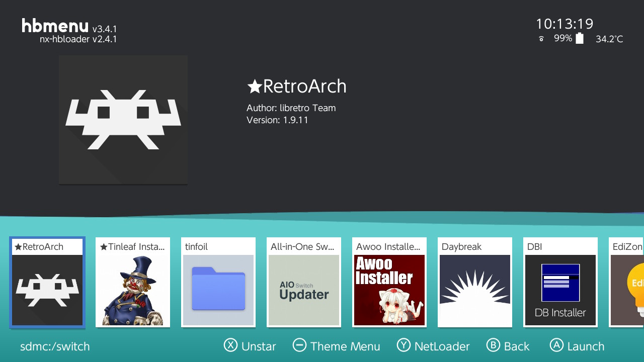Screen dimensions: 644x362
Task: Click the 10:13:19 clock
Action: (565, 24)
